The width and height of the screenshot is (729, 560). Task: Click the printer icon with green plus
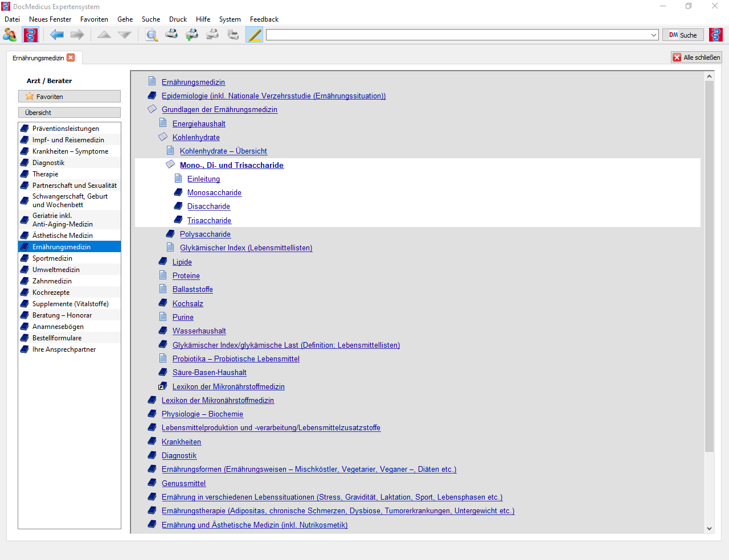point(192,35)
